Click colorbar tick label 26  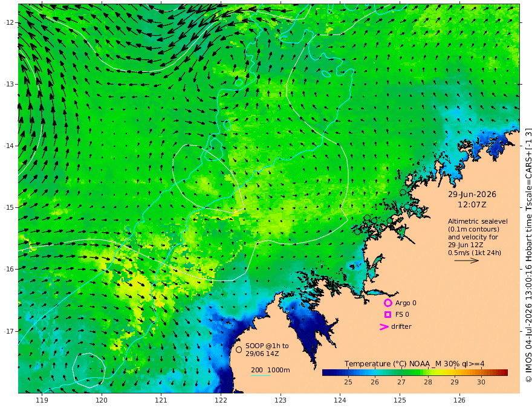point(375,382)
